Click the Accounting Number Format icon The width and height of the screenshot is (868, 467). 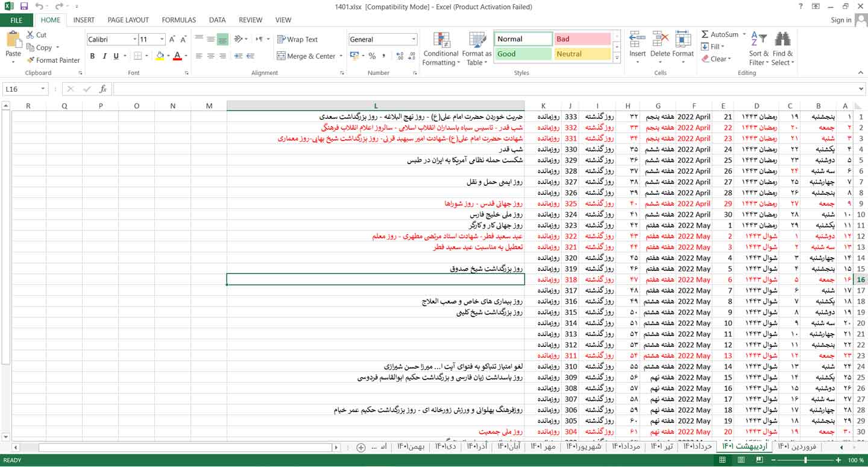coord(354,56)
